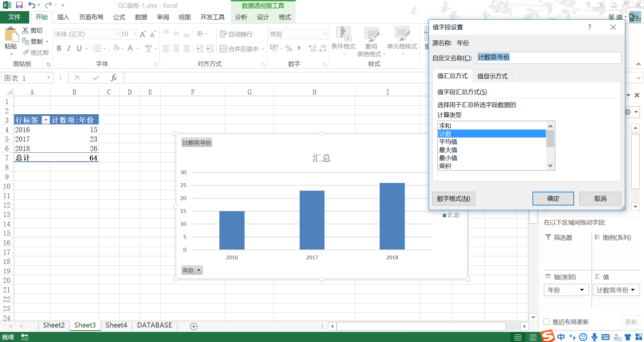Click the Format Painter brush icon

26,52
